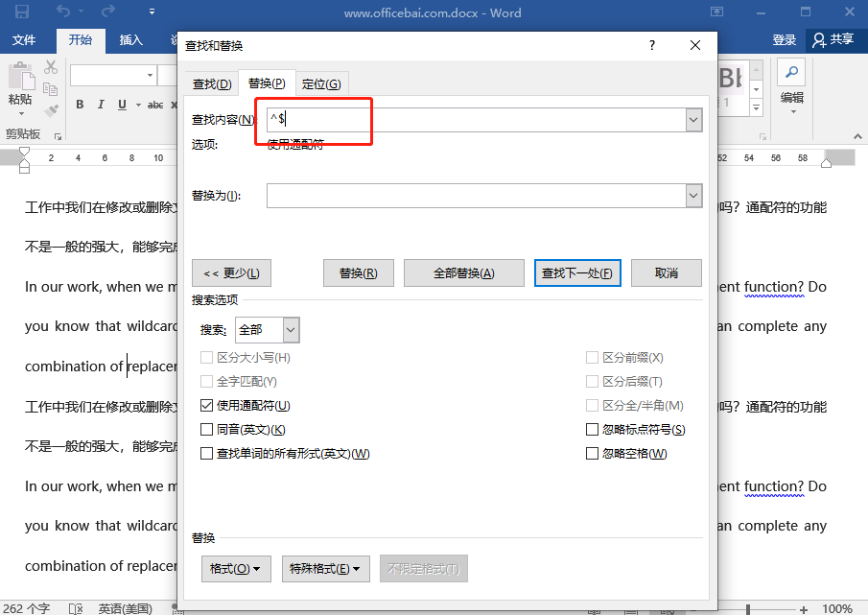
Task: Open underline style dropdown arrow
Action: coord(138,105)
